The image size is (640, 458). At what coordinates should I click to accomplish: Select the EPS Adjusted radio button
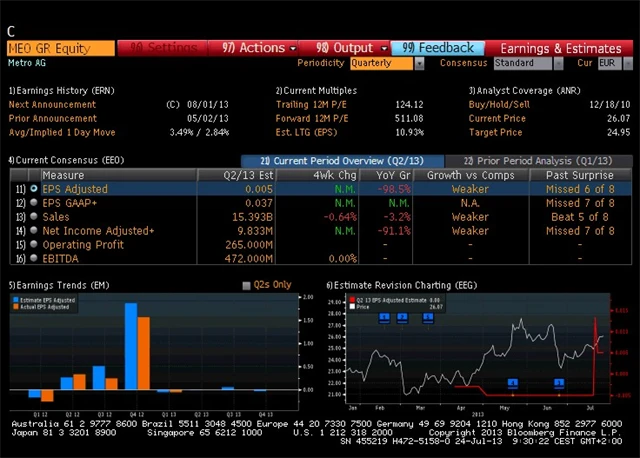tap(34, 188)
